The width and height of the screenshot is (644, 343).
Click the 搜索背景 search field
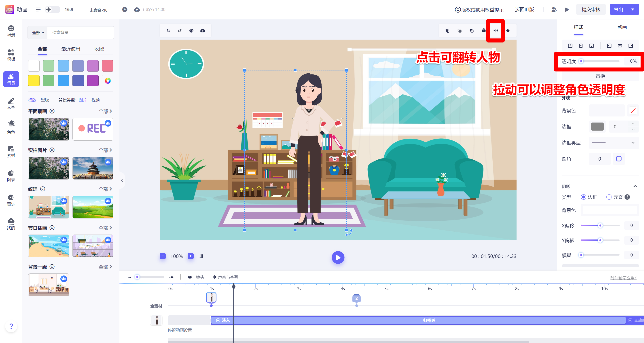click(80, 32)
